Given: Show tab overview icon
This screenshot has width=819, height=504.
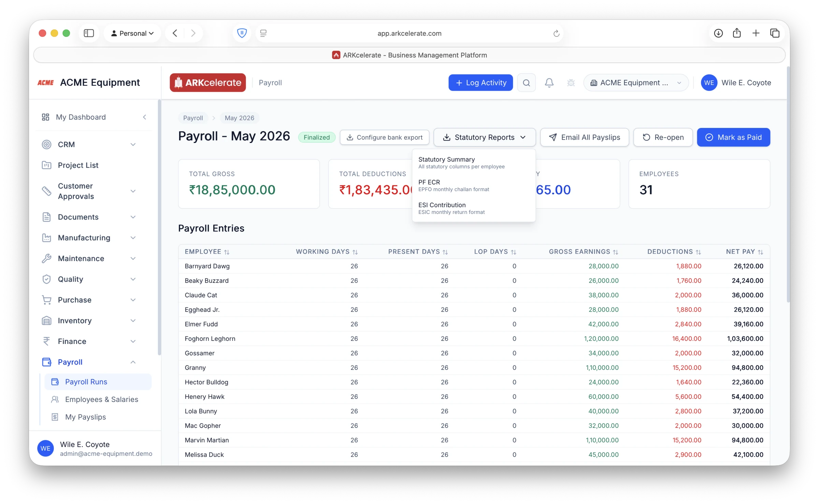Looking at the screenshot, I should pos(775,33).
